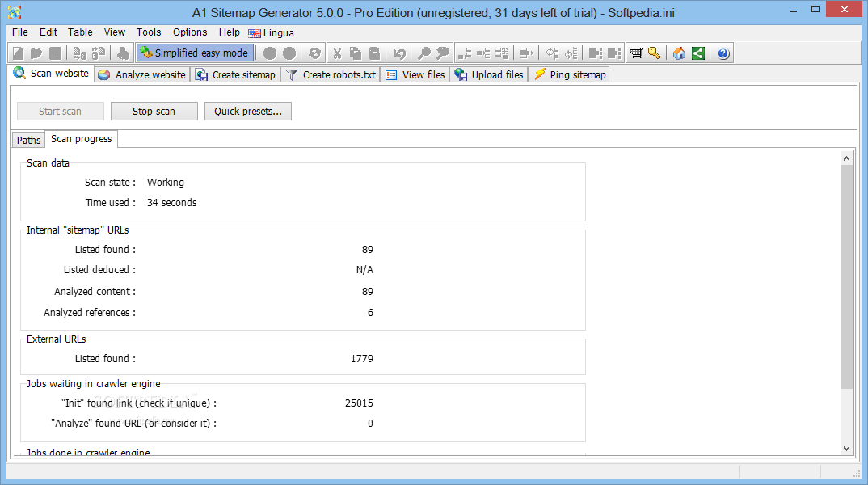Click the Internal Listed found value 89
The image size is (868, 485).
pos(368,250)
